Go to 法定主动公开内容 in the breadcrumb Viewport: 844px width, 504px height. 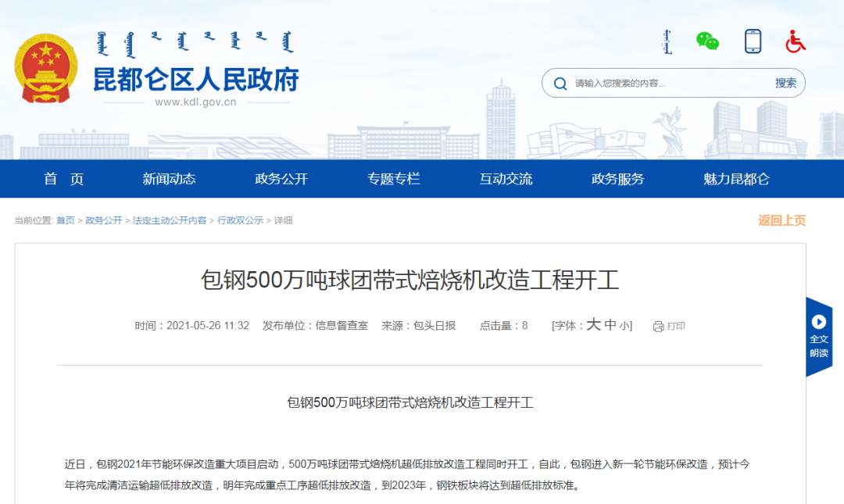point(170,220)
